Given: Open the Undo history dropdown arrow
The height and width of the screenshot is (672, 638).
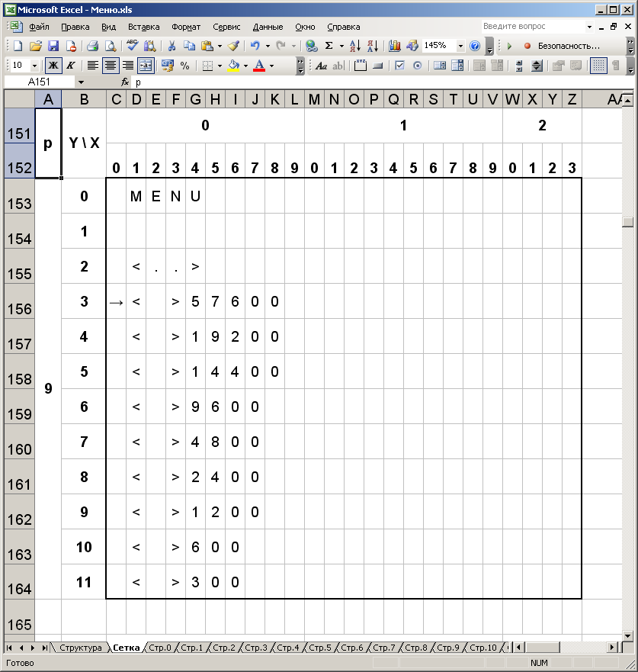Looking at the screenshot, I should click(x=268, y=46).
